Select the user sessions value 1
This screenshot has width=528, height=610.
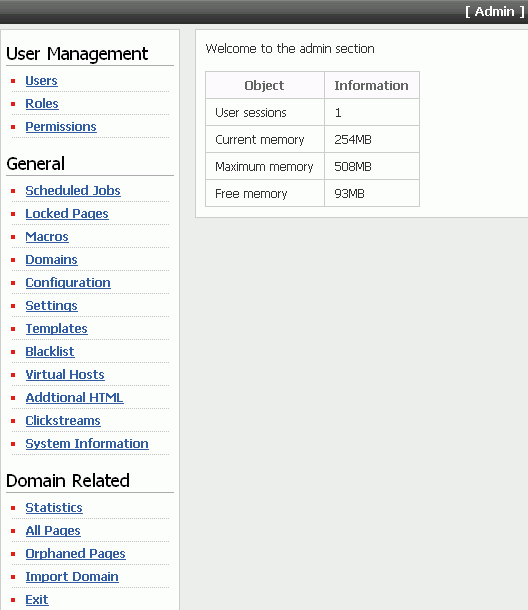coord(338,112)
